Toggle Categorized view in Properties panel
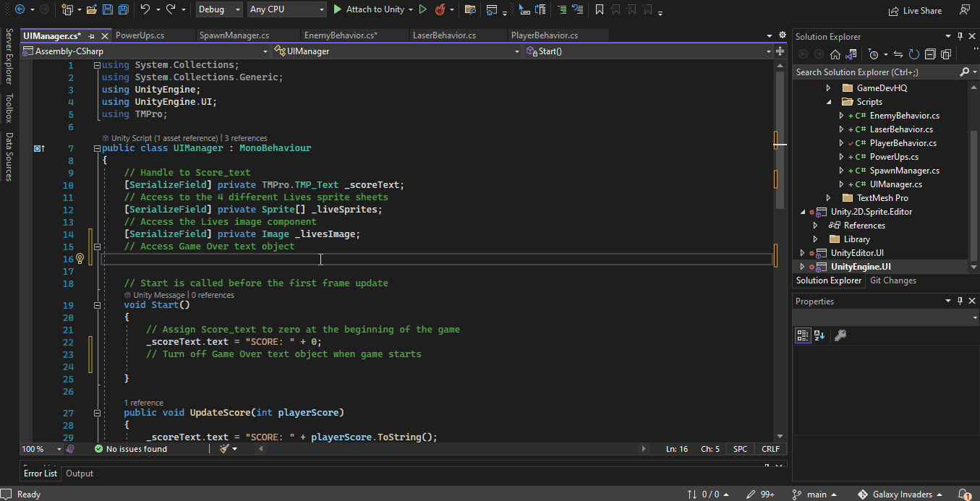This screenshot has height=501, width=980. [x=803, y=335]
